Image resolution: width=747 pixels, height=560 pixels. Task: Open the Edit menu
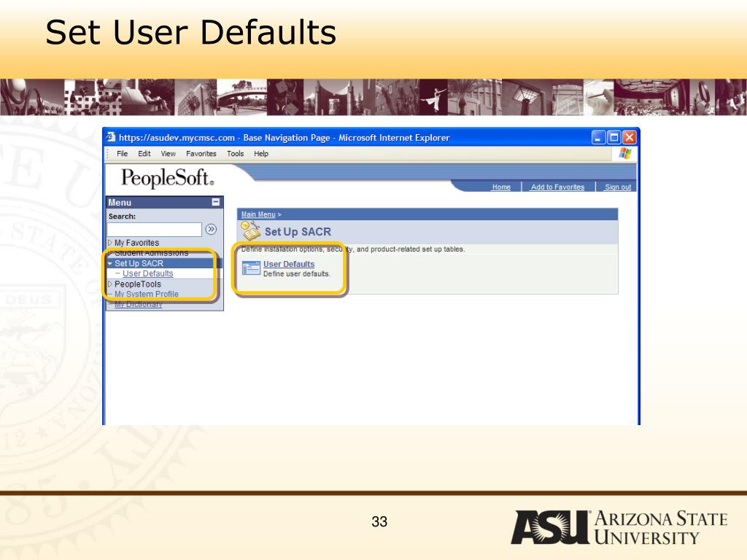(x=144, y=153)
